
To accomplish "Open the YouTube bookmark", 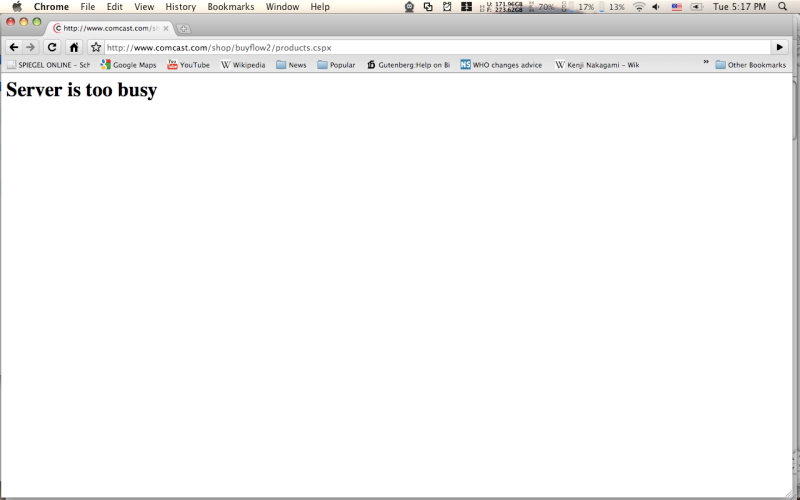I will (188, 65).
